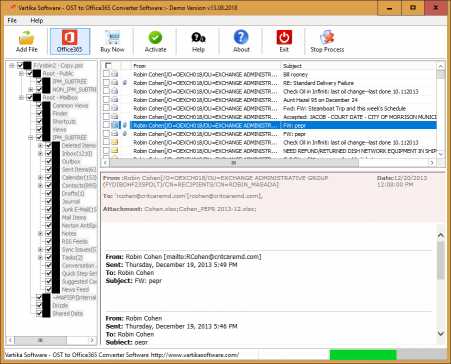Click envelope icon on NEED REFUND row
This screenshot has height=364, width=451.
click(x=115, y=151)
